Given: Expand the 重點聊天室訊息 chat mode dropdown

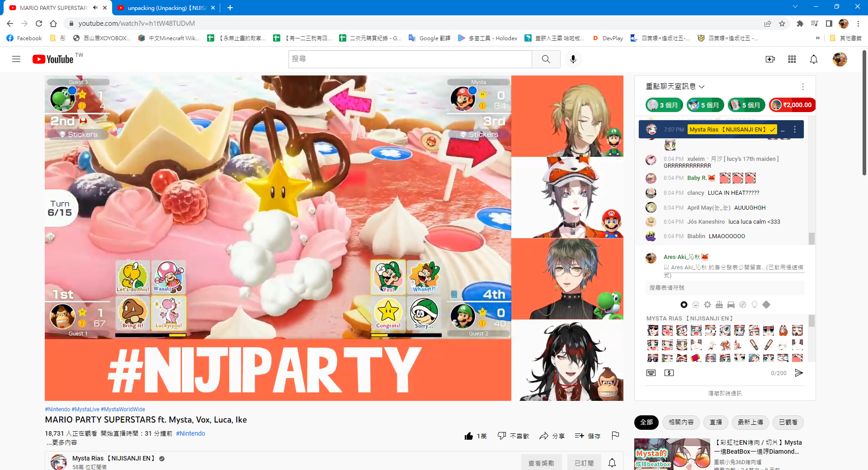Looking at the screenshot, I should (x=675, y=86).
